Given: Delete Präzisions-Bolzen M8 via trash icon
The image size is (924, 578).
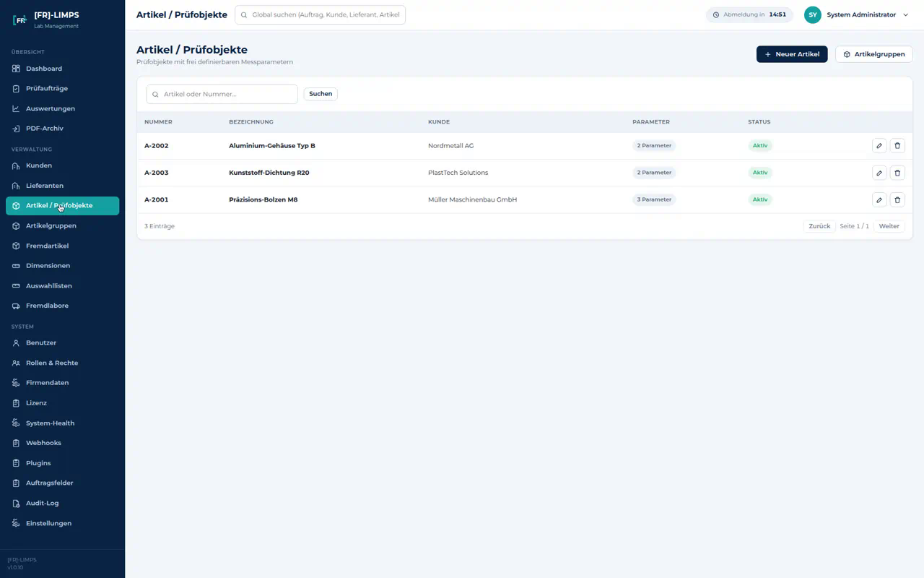Looking at the screenshot, I should tap(897, 199).
